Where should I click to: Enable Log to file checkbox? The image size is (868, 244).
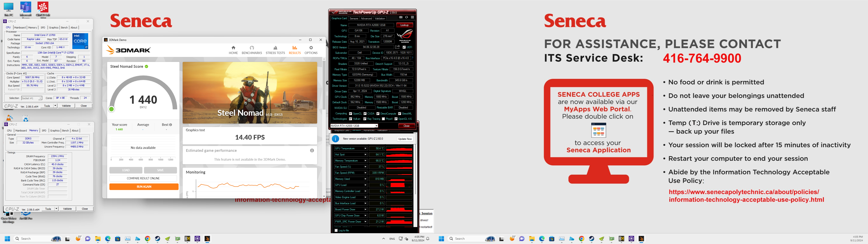[x=336, y=230]
